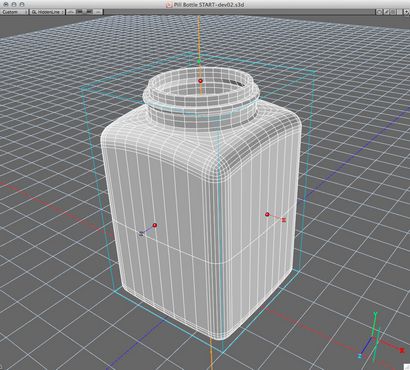Click the cyan Z axis label on gizmo
Image resolution: width=410 pixels, height=370 pixels.
click(360, 356)
